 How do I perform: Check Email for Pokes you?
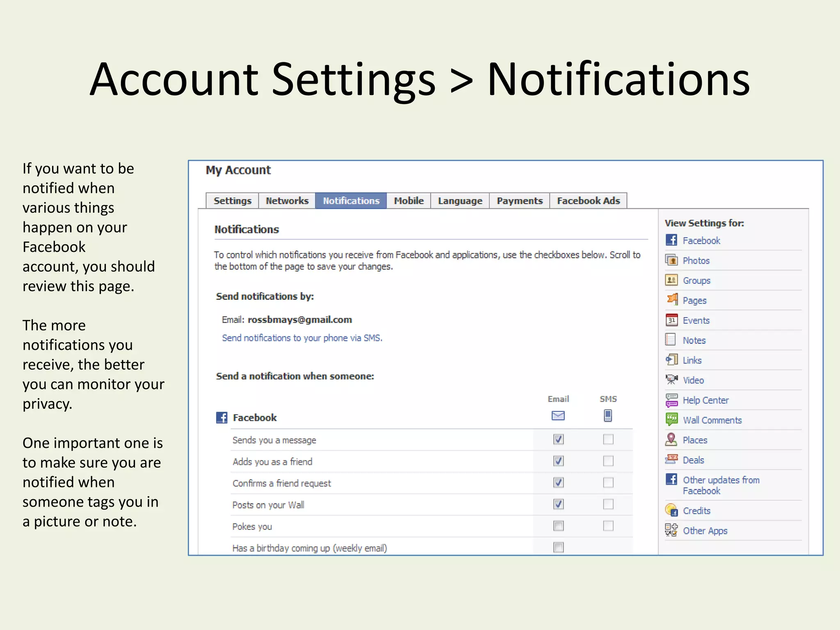coord(558,526)
